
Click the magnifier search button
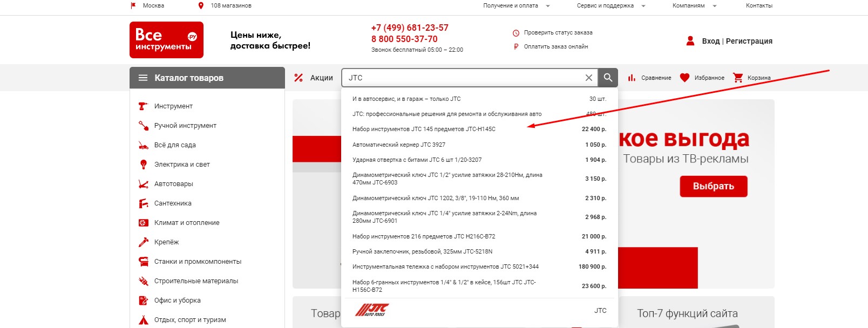(608, 78)
